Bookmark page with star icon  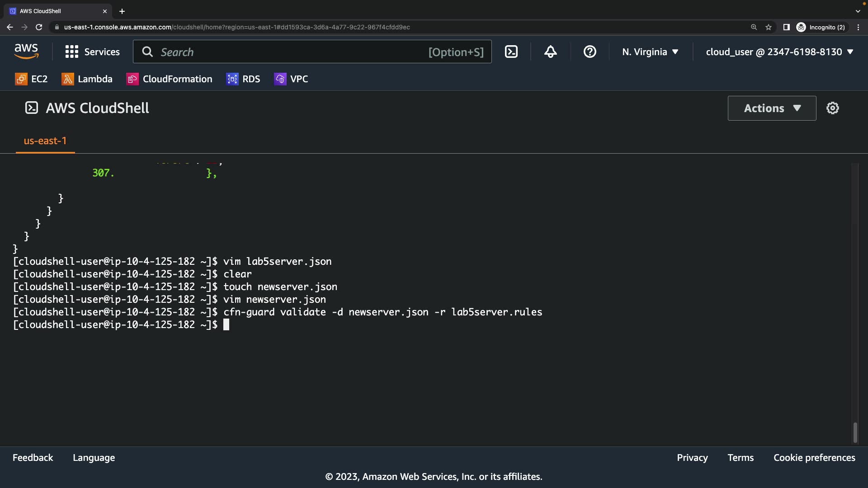pos(769,27)
